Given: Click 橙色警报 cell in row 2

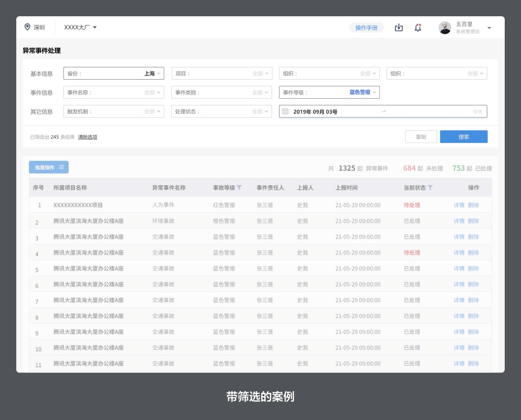Looking at the screenshot, I should click(224, 221).
